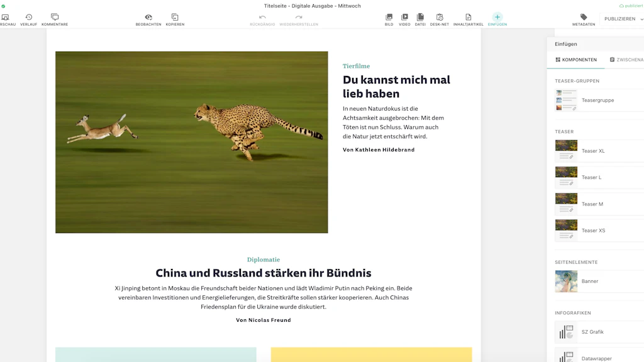The width and height of the screenshot is (644, 362).
Task: Select the Teaser XL component
Action: point(599,151)
